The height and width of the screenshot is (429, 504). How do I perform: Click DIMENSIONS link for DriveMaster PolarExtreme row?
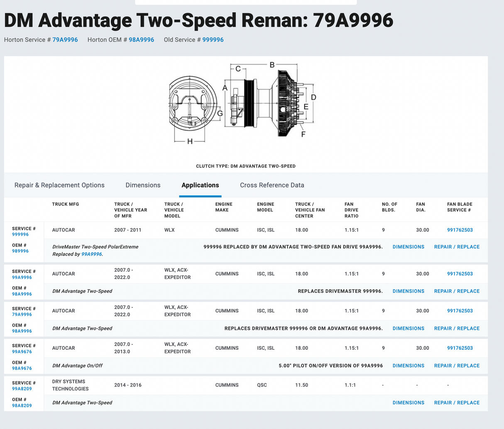tap(408, 247)
